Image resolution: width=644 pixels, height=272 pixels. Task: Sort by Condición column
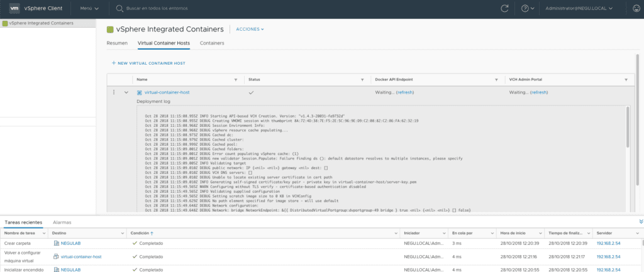(x=142, y=233)
